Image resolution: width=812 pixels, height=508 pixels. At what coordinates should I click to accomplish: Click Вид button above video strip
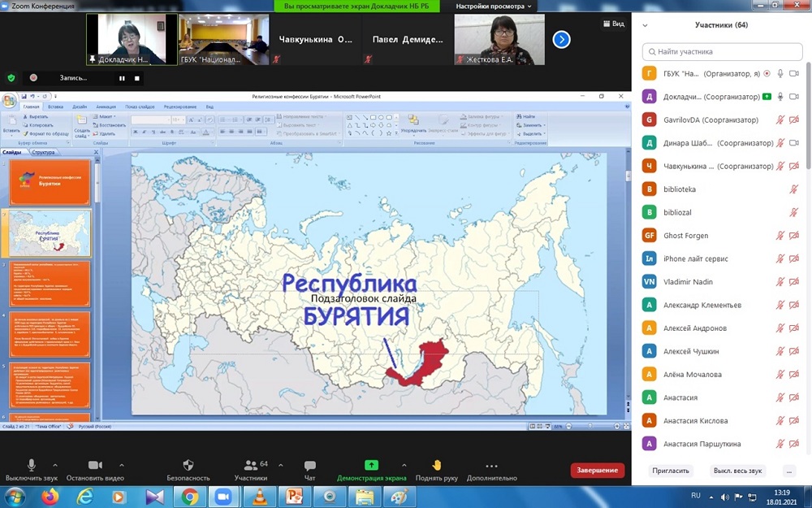pyautogui.click(x=614, y=24)
